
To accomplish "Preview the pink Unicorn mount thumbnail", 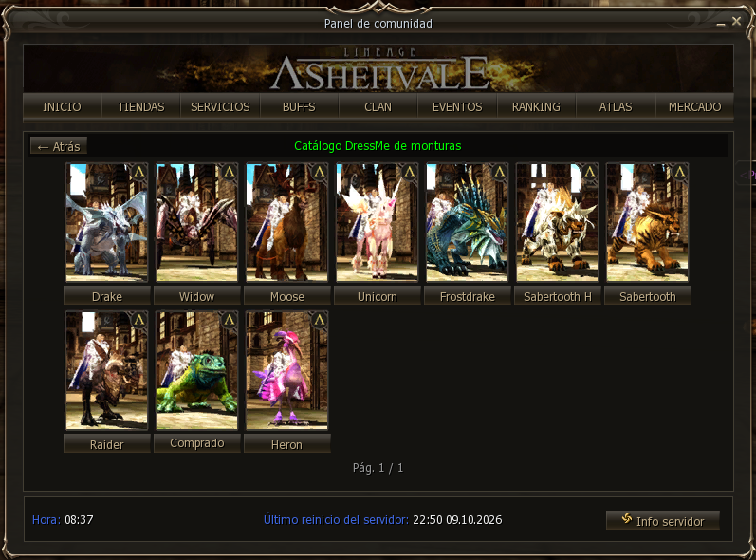I will coord(377,222).
